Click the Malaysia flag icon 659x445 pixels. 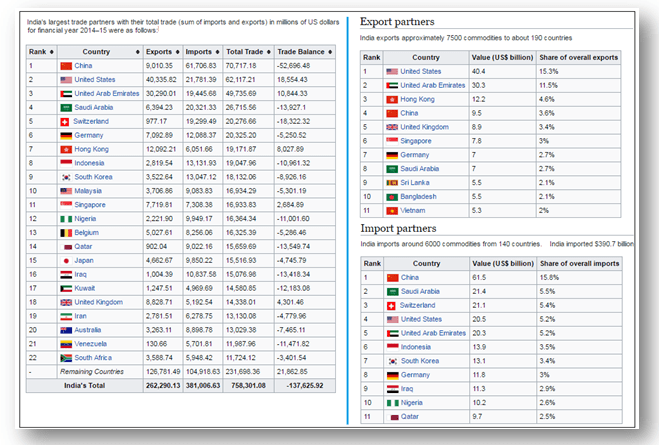[66, 189]
